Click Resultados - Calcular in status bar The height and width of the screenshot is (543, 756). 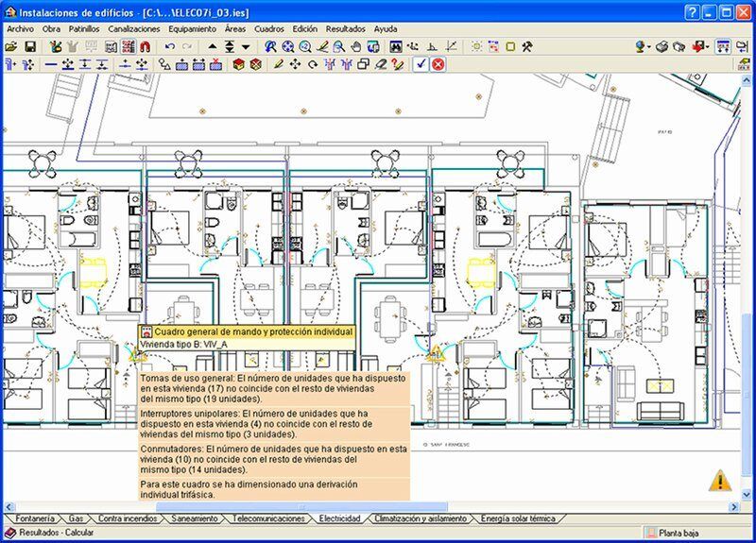click(x=55, y=534)
